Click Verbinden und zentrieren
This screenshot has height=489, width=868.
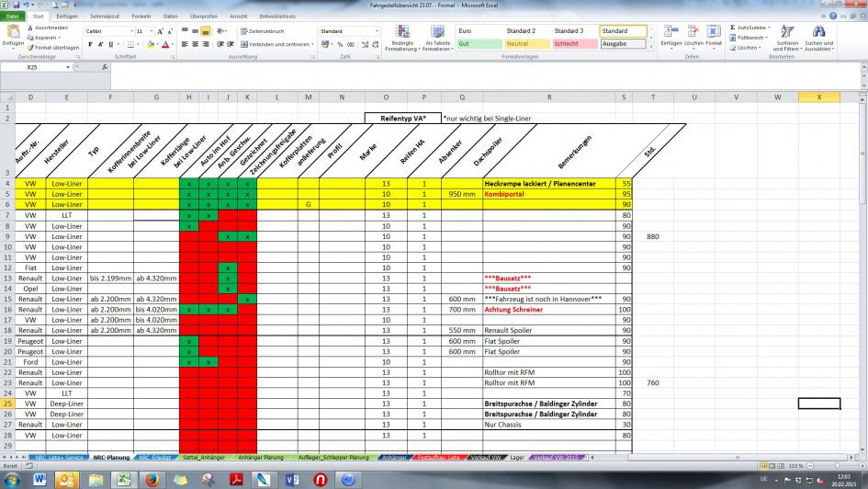[x=276, y=44]
